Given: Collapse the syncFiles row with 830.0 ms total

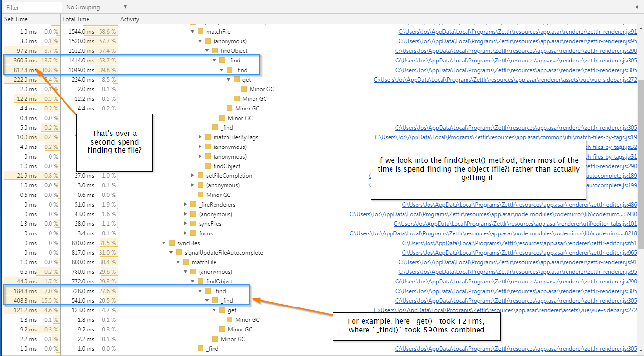Looking at the screenshot, I should click(164, 243).
